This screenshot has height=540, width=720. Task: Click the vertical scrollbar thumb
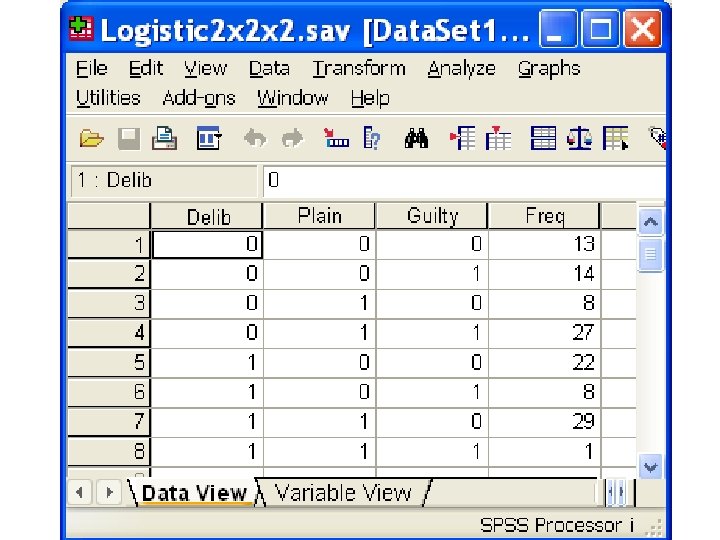650,255
